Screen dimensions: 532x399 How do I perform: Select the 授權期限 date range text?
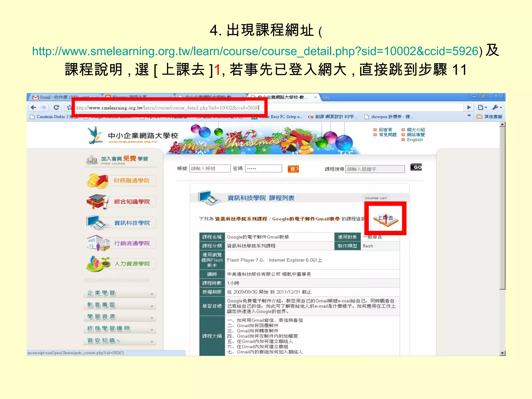(269, 292)
